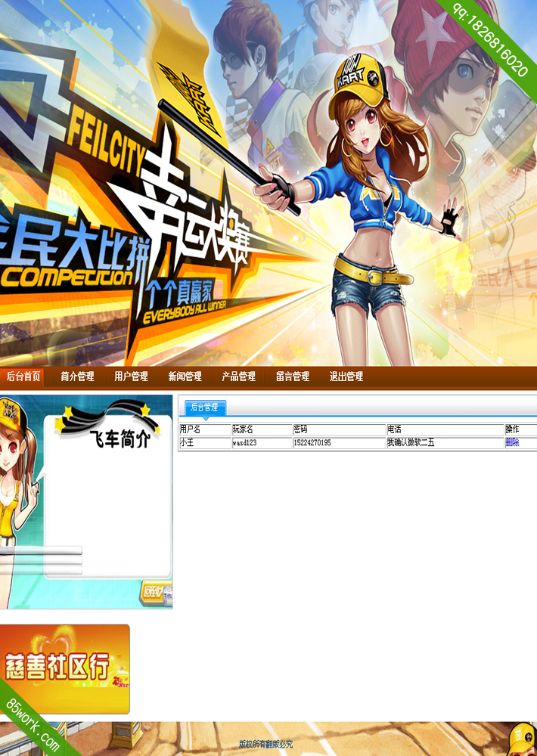Click the yellow button at the 飞车简介 panel's bottom right

point(156,593)
